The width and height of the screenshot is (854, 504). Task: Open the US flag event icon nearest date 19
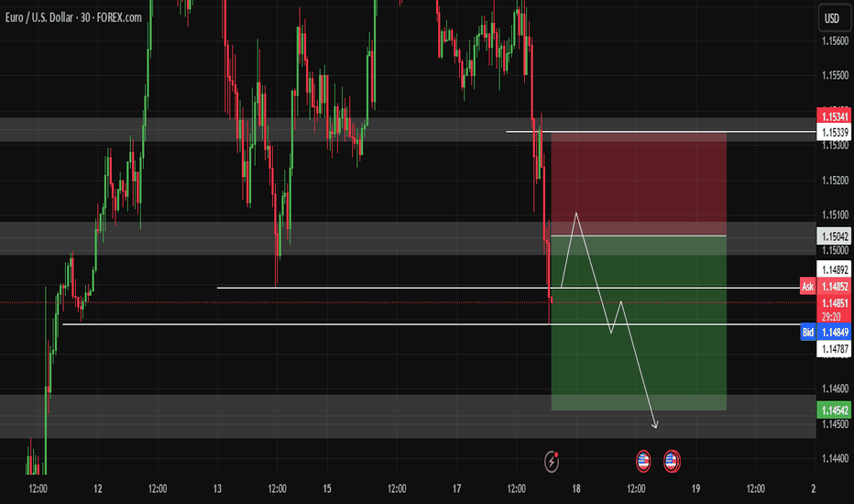point(672,461)
